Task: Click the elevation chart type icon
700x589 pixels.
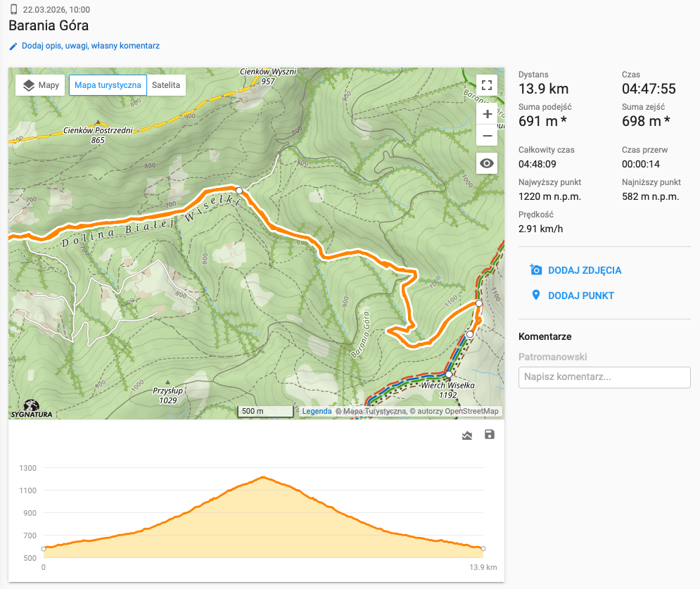Action: pyautogui.click(x=467, y=436)
